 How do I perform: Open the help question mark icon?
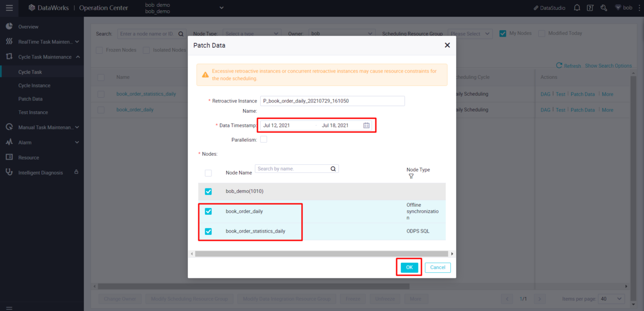590,8
